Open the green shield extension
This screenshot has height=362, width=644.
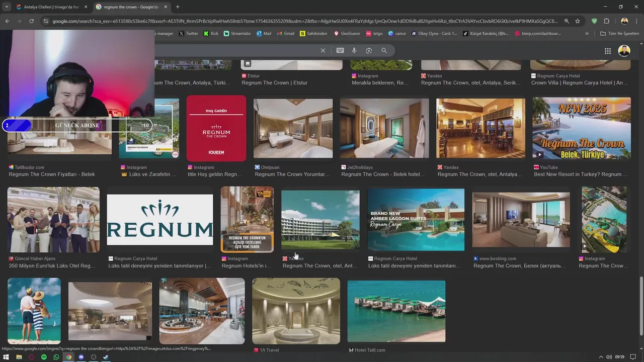point(594,21)
